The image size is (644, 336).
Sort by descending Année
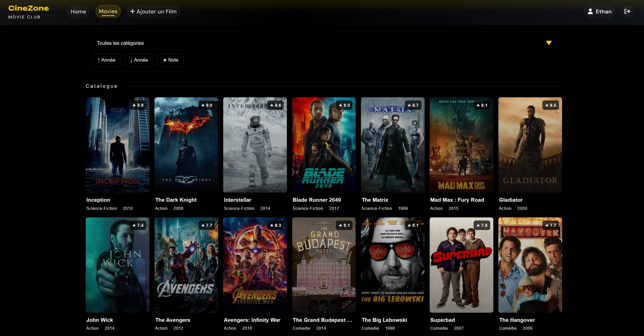coord(139,60)
